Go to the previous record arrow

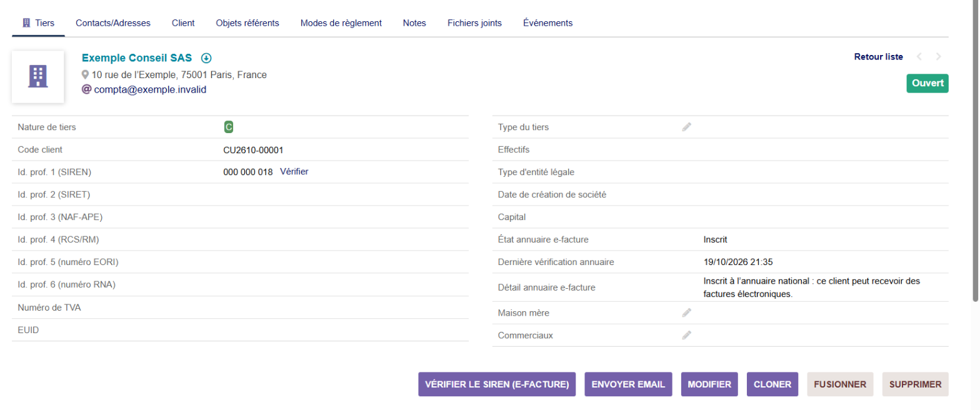[919, 57]
